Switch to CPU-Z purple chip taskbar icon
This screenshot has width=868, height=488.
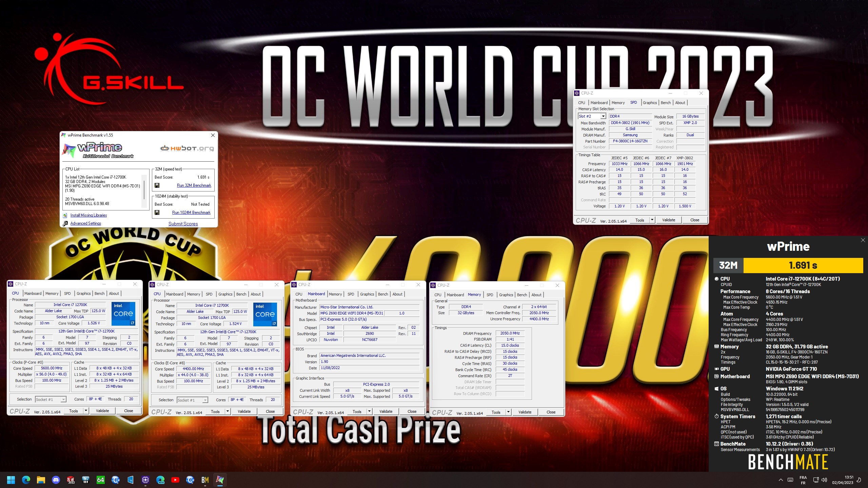tap(145, 480)
